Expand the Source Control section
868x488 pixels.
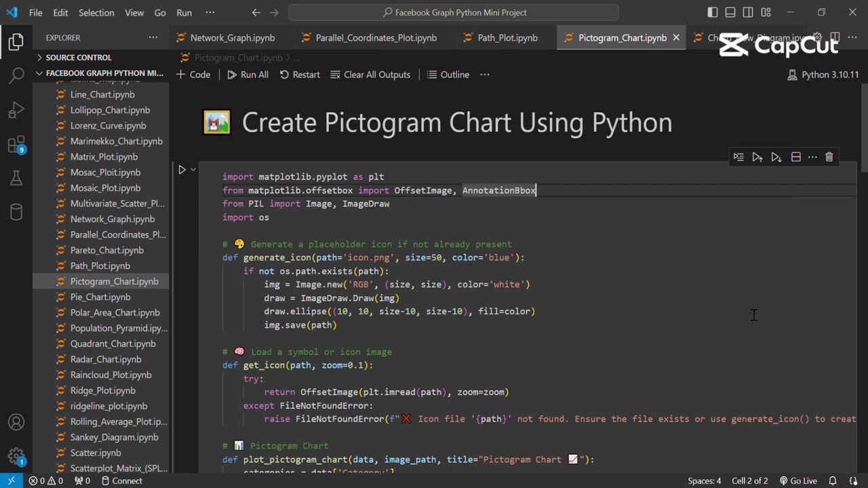[x=79, y=58]
